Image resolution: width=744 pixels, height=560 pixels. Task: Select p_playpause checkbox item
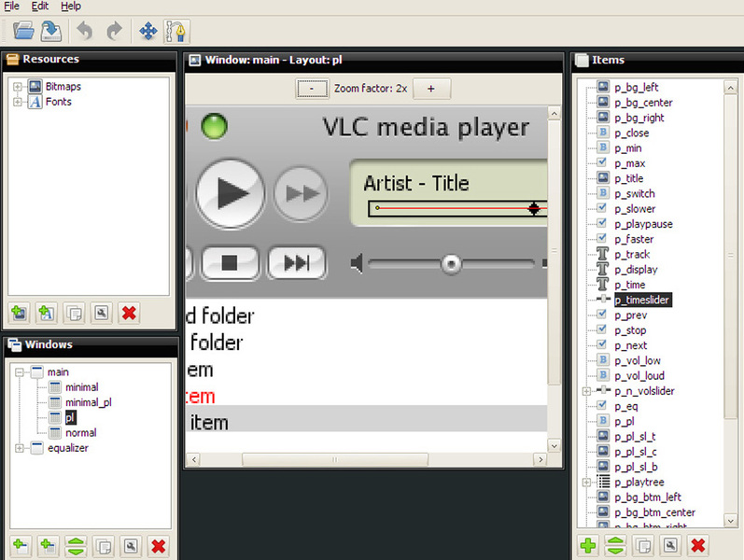[x=643, y=224]
